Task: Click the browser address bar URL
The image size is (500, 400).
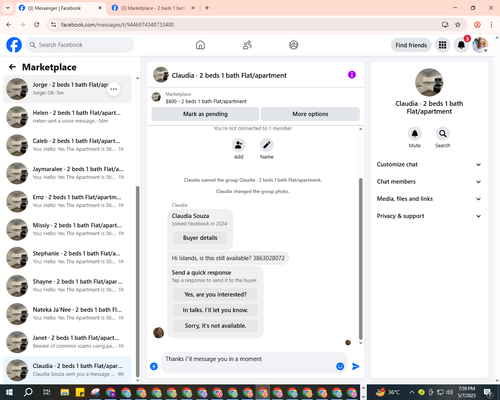Action: tap(117, 25)
